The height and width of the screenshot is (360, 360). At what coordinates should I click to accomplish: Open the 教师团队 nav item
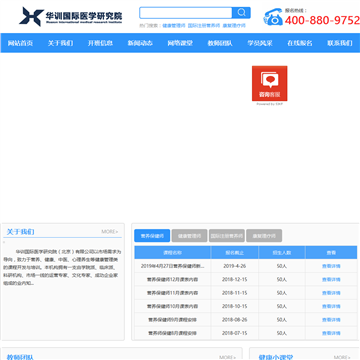coord(220,43)
